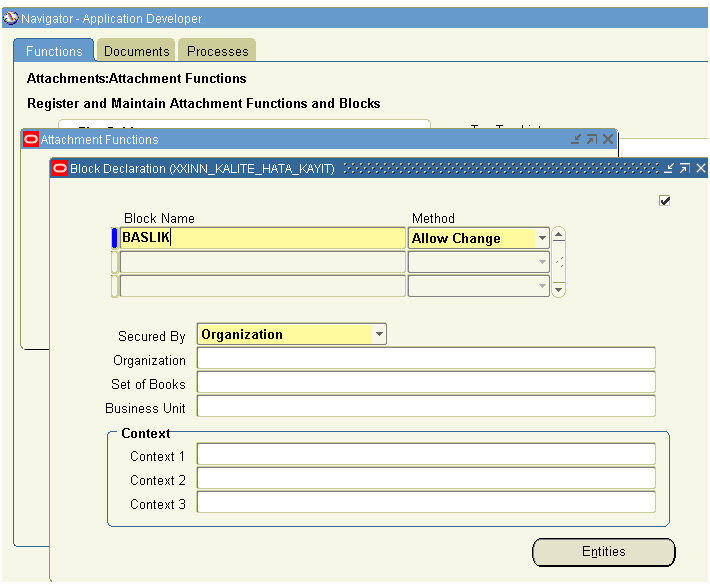Click the Context 1 input field
The height and width of the screenshot is (584, 710).
click(426, 455)
